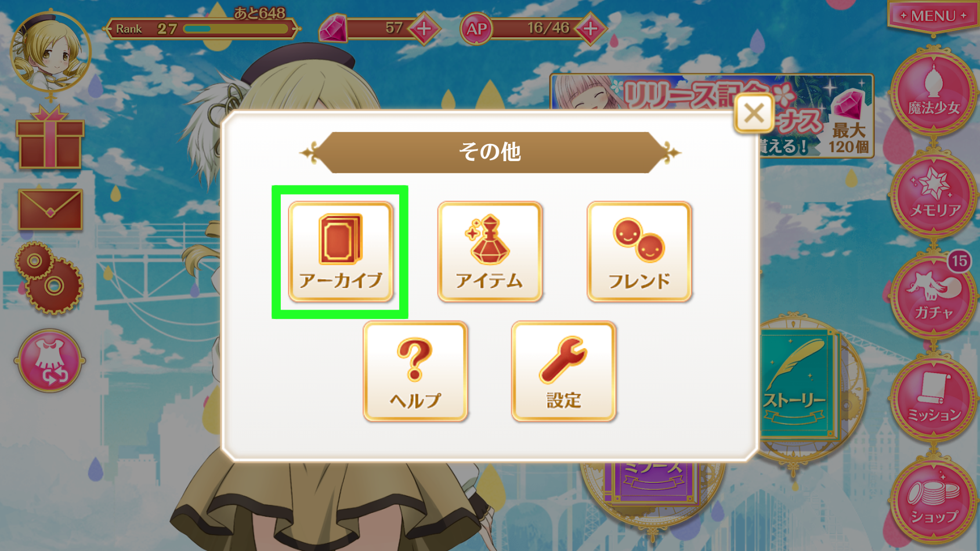Image resolution: width=980 pixels, height=551 pixels.
Task: Open the アーカイブ archive icon
Action: pyautogui.click(x=341, y=252)
